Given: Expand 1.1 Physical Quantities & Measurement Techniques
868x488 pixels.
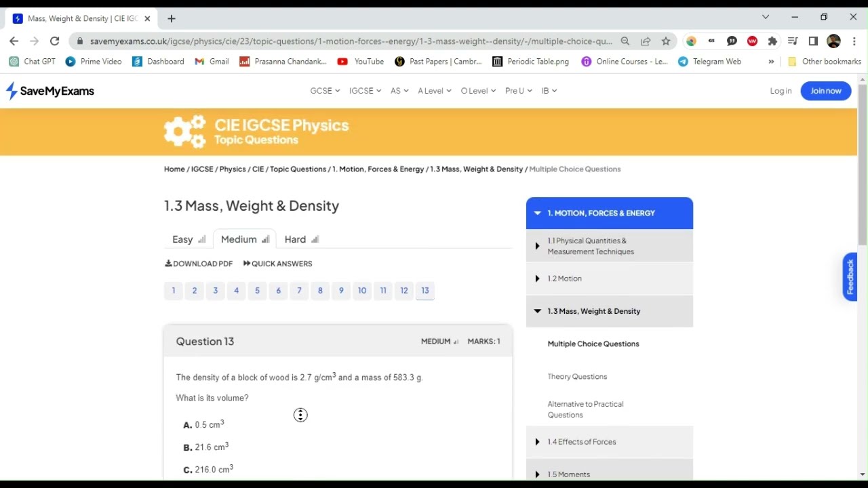Looking at the screenshot, I should 610,246.
